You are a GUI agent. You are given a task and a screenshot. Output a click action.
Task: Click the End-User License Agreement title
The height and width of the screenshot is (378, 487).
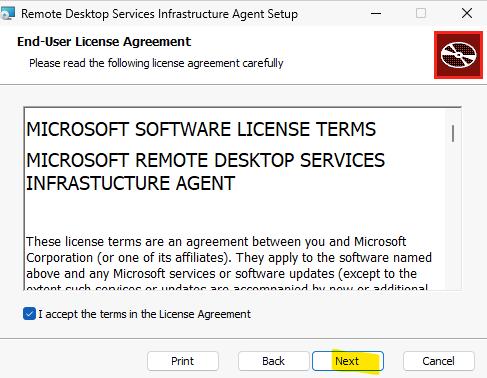104,42
